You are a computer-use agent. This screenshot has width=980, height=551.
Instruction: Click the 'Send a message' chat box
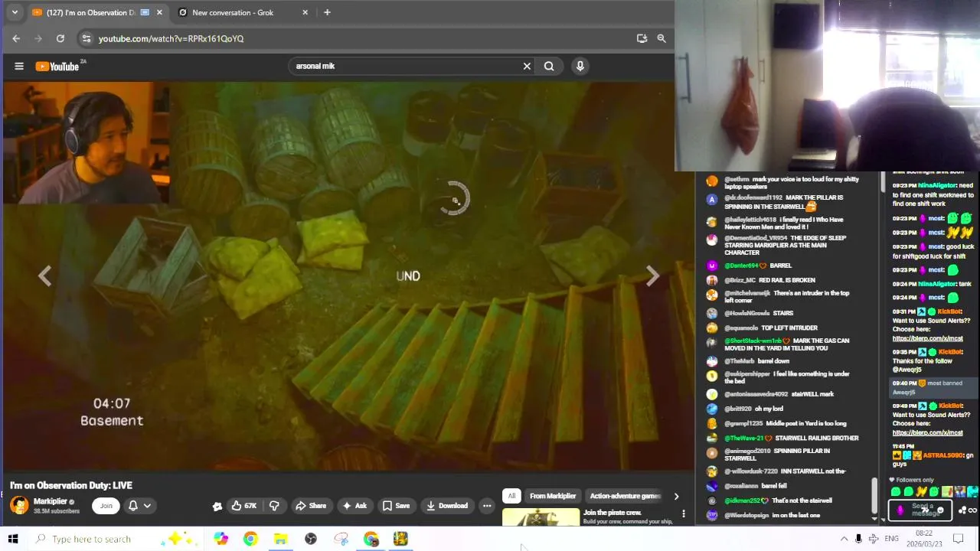pyautogui.click(x=920, y=510)
